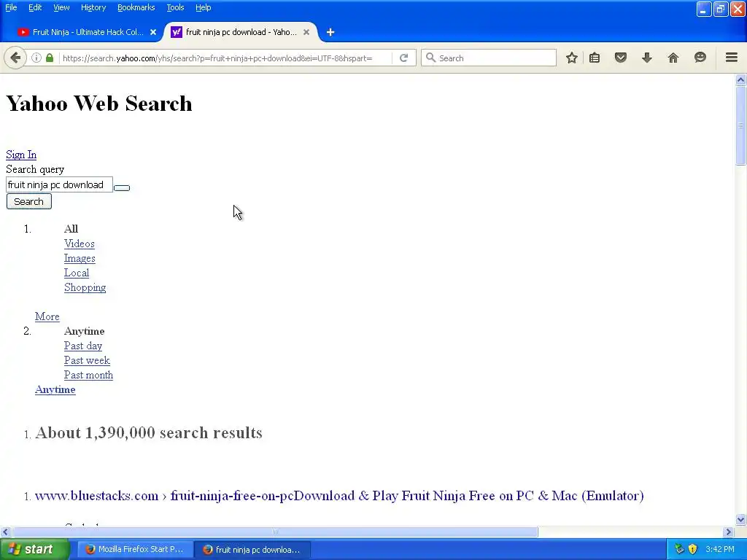Viewport: 747px width, 560px height.
Task: Open the bluestacks.com Fruit Ninja result
Action: (339, 496)
